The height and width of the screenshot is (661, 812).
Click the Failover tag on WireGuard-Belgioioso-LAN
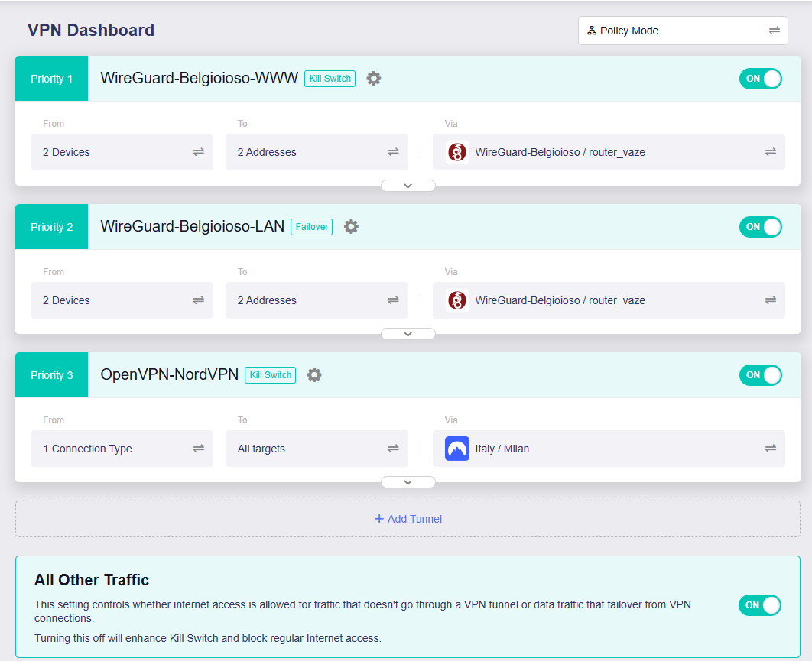pyautogui.click(x=311, y=226)
